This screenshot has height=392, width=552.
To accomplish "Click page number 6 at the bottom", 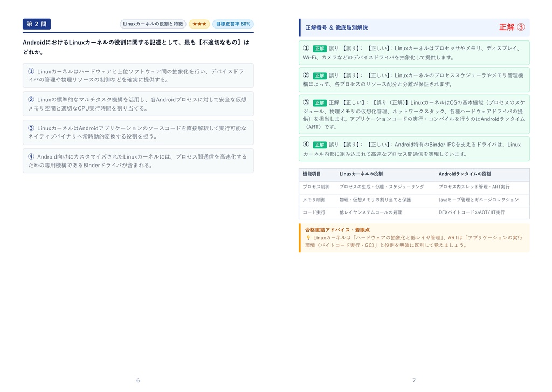I will click(138, 380).
